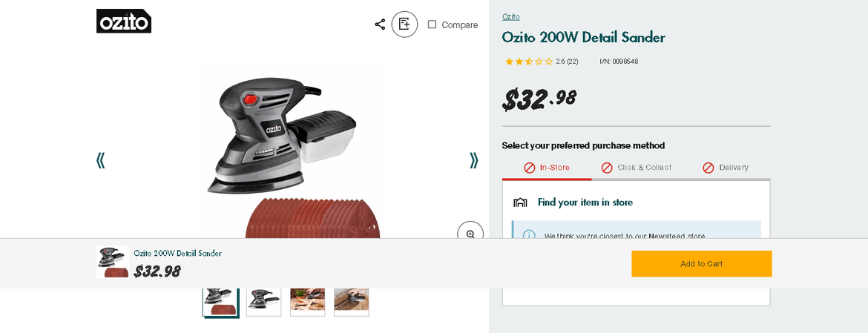
Task: Select the fourth product thumbnail
Action: tap(351, 300)
